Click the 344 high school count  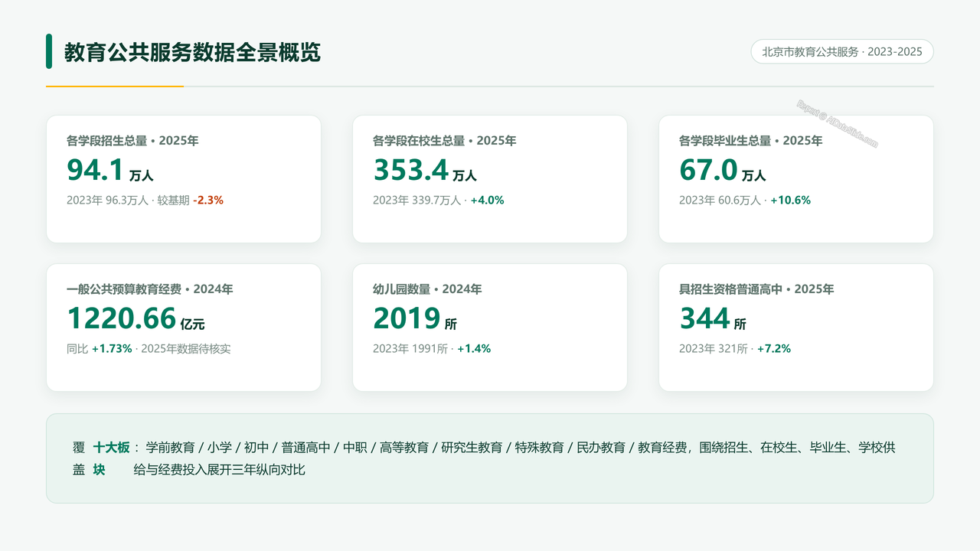(704, 318)
